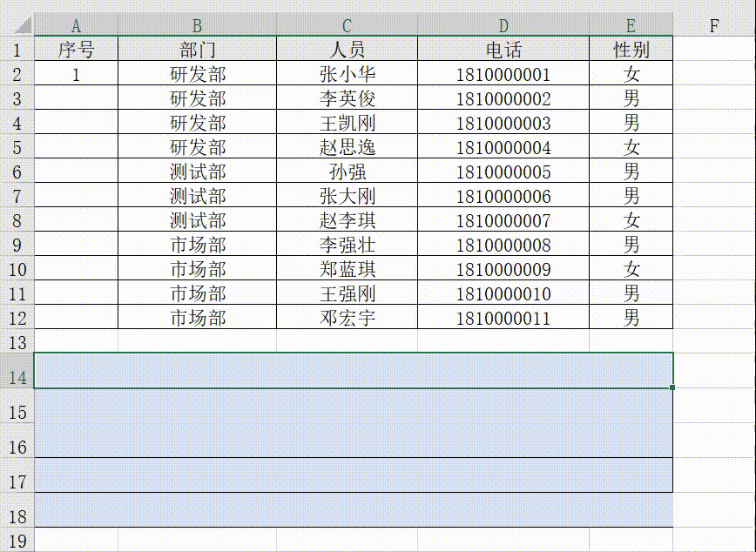The image size is (756, 552).
Task: Click phone number 1810000010
Action: pos(503,293)
